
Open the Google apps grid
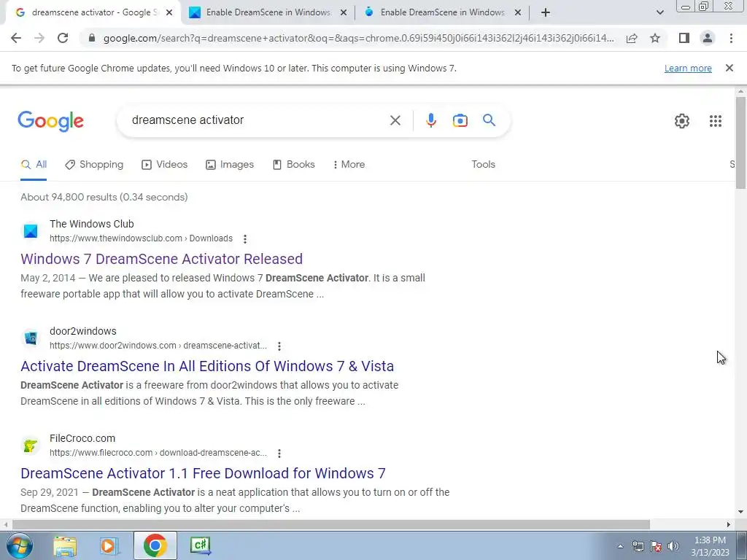click(716, 121)
